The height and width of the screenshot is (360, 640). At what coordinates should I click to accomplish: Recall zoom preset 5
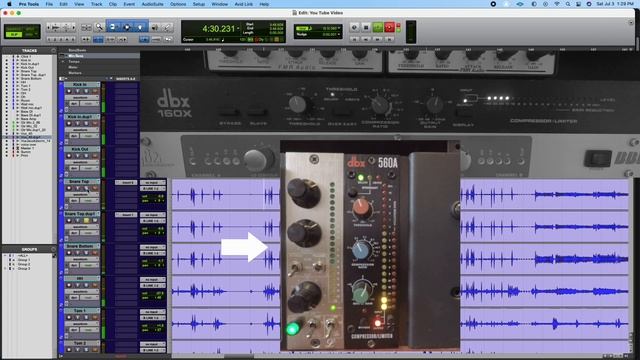(73, 39)
